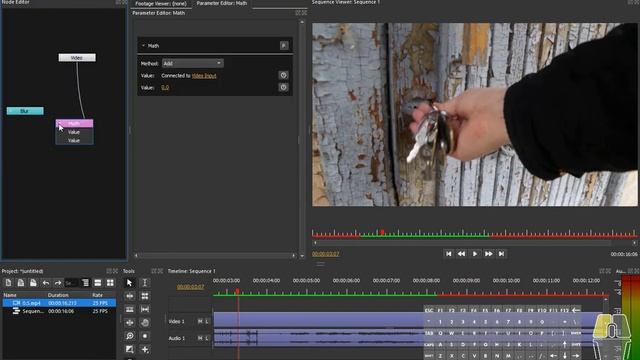Click the sequence viewer video preview
Screen dimensions: 640x360
[475, 114]
